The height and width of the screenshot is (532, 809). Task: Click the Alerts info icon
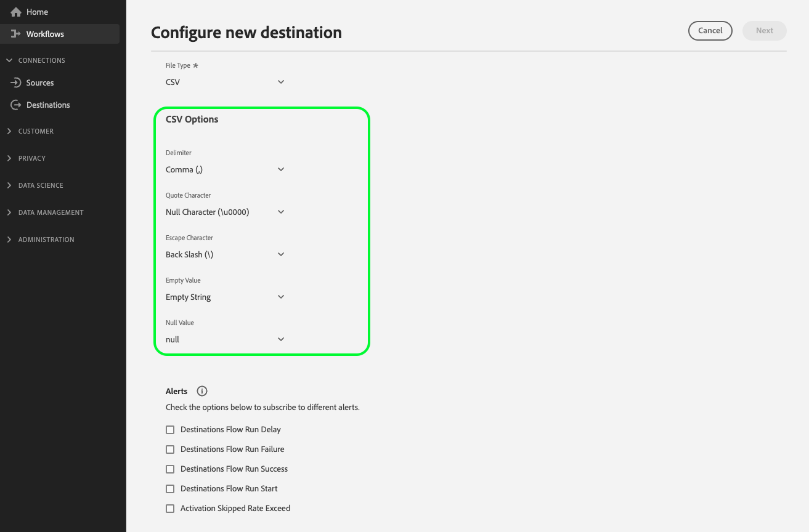coord(202,391)
